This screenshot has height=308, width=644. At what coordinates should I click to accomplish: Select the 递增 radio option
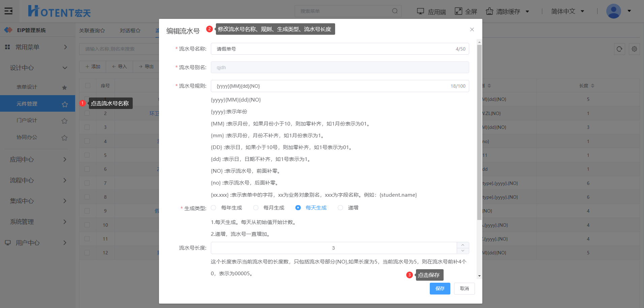341,208
